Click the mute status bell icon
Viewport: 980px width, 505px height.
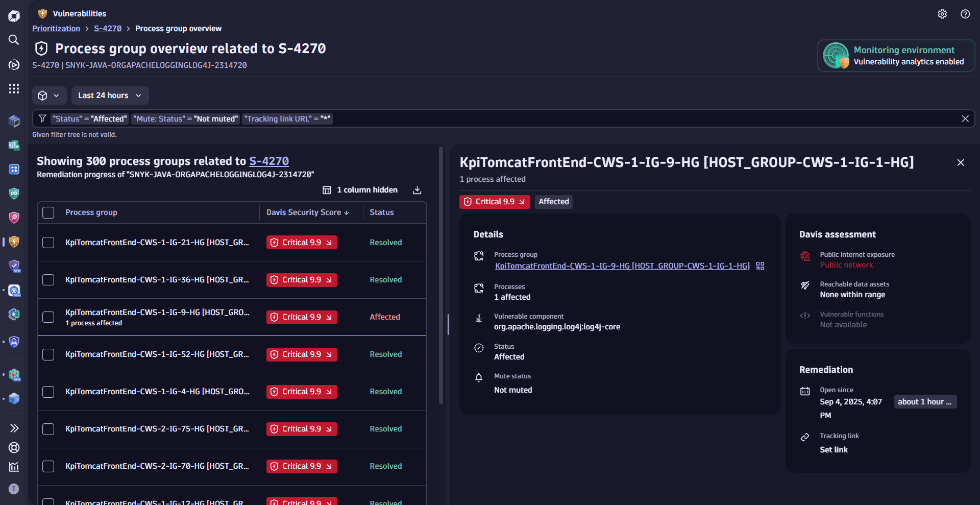[479, 377]
